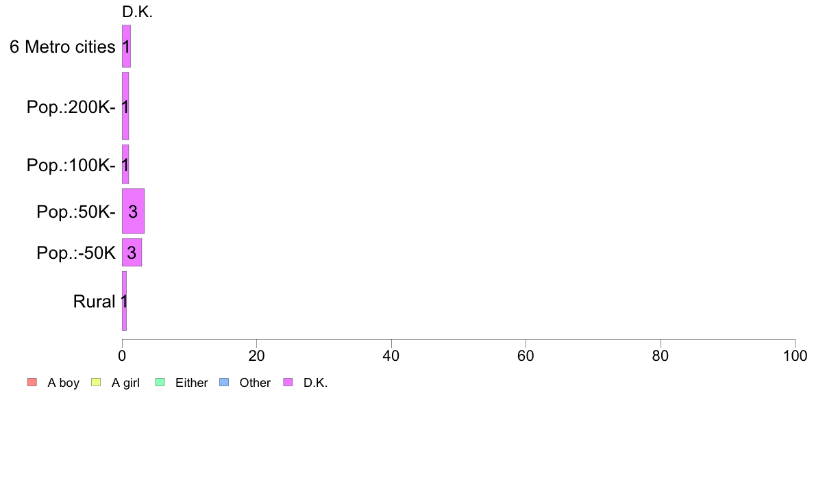Click the 40 tick label on x-axis

391,356
